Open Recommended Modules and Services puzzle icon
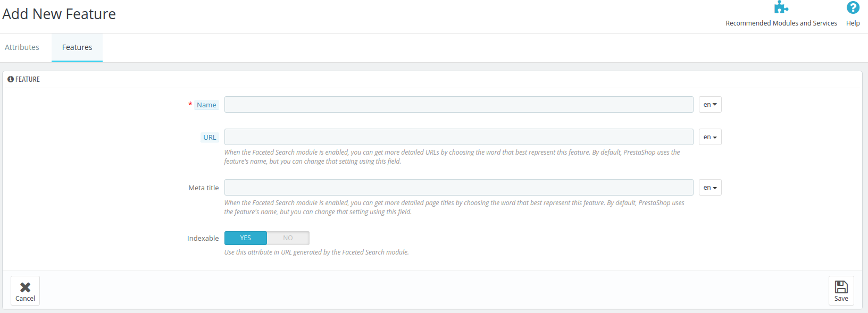868x313 pixels. [781, 7]
